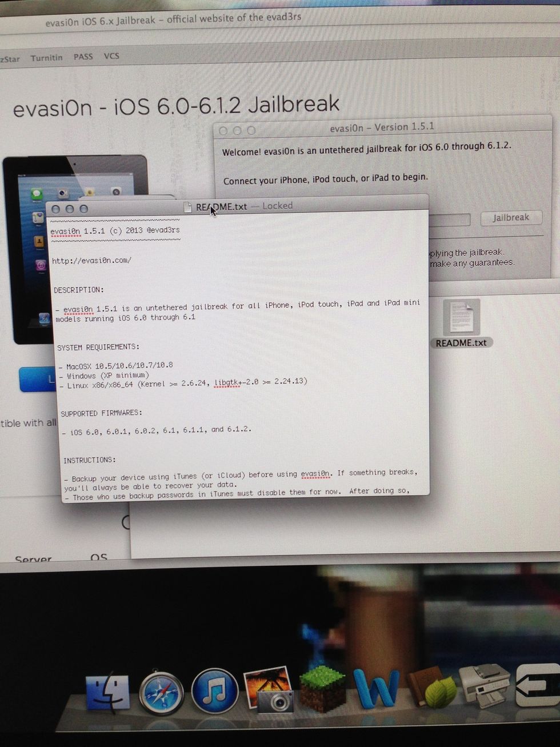Click the README.txt title bar document icon
This screenshot has height=747, width=560.
click(x=188, y=207)
